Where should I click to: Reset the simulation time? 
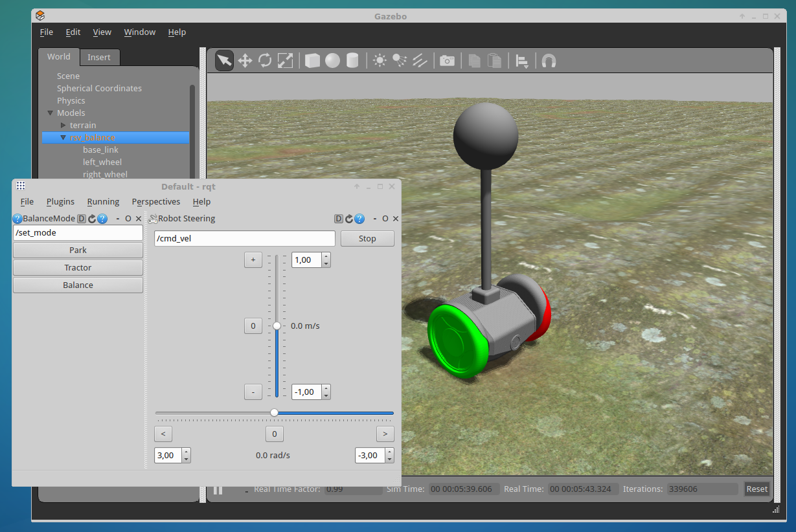point(756,489)
